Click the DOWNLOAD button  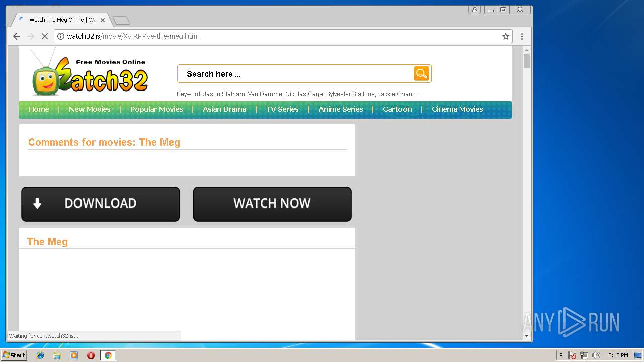pyautogui.click(x=100, y=204)
